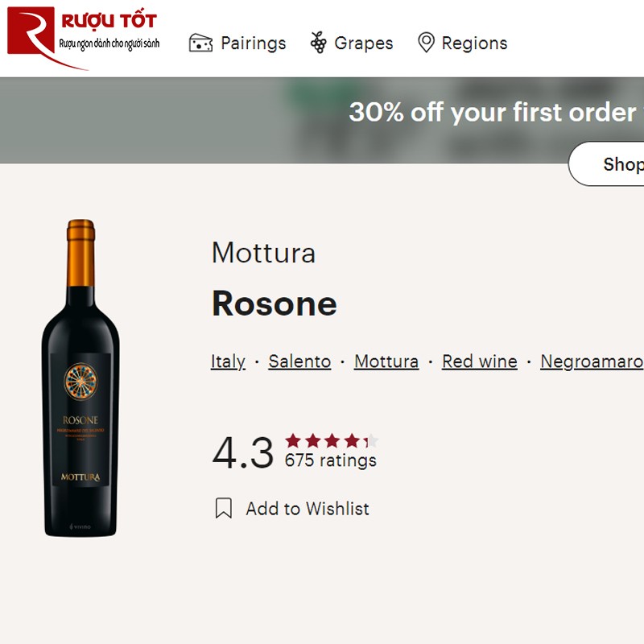Open the Regions menu item
The image size is (644, 644).
click(475, 43)
